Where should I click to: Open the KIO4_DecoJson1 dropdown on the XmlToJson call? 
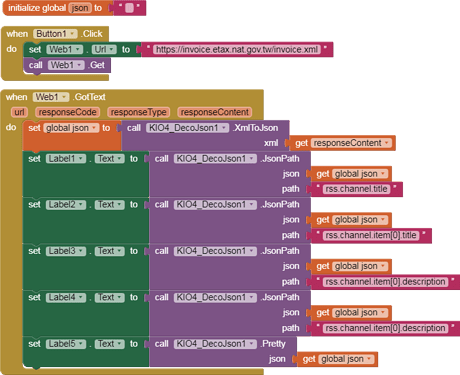point(188,128)
